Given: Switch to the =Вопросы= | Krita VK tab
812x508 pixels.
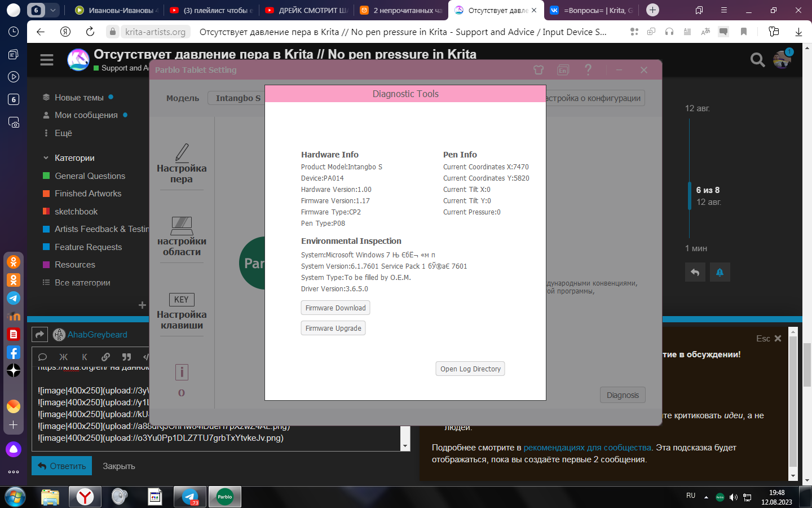Looking at the screenshot, I should [592, 10].
